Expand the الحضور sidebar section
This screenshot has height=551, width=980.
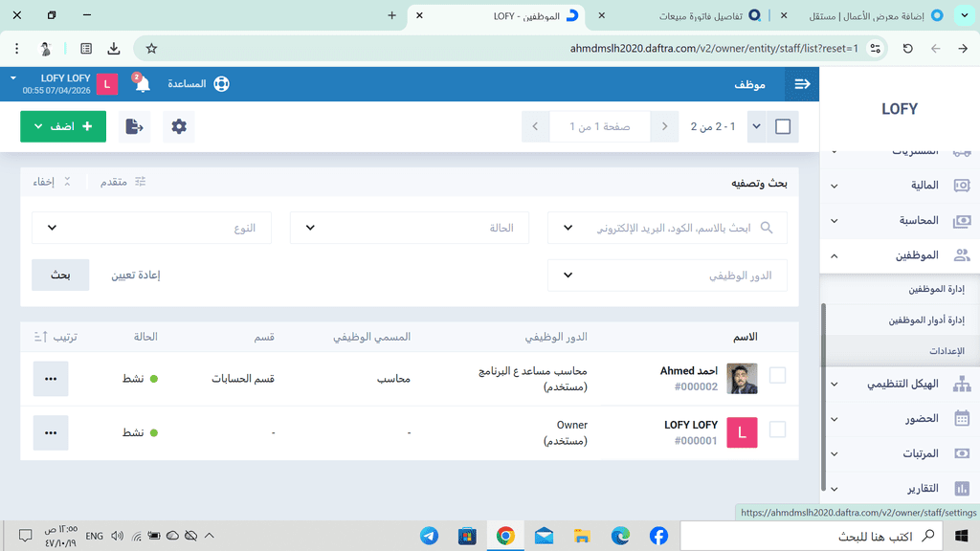[835, 419]
